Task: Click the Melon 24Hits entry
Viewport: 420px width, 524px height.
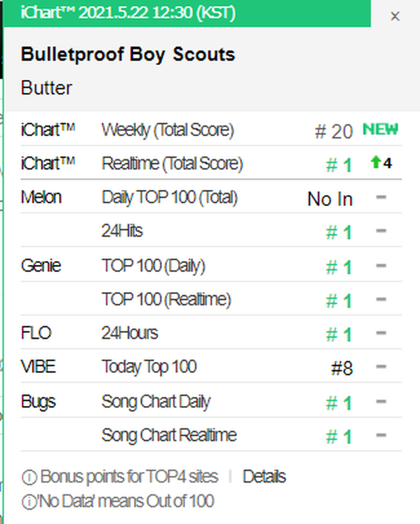Action: point(211,230)
